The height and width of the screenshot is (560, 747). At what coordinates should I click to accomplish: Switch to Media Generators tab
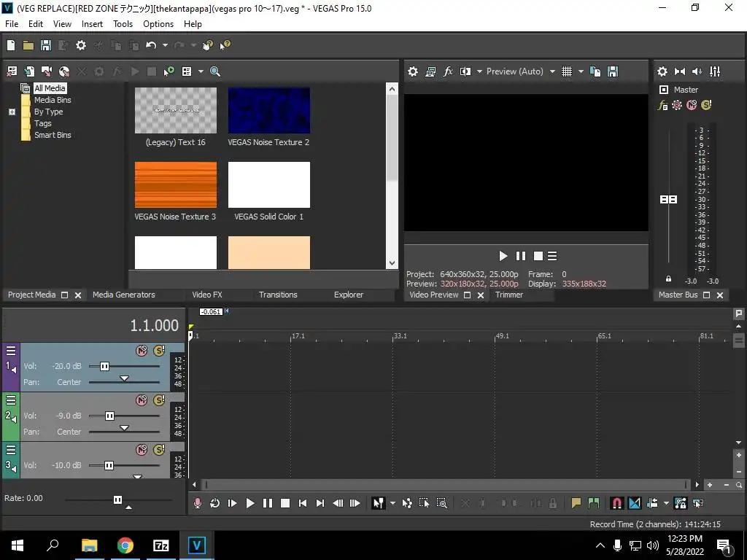[124, 295]
